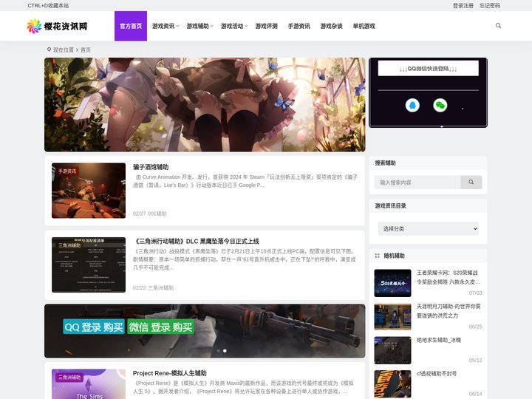This screenshot has height=399, width=532.
Task: Open the S20荣耀战令 sidebar thumbnail
Action: (392, 283)
